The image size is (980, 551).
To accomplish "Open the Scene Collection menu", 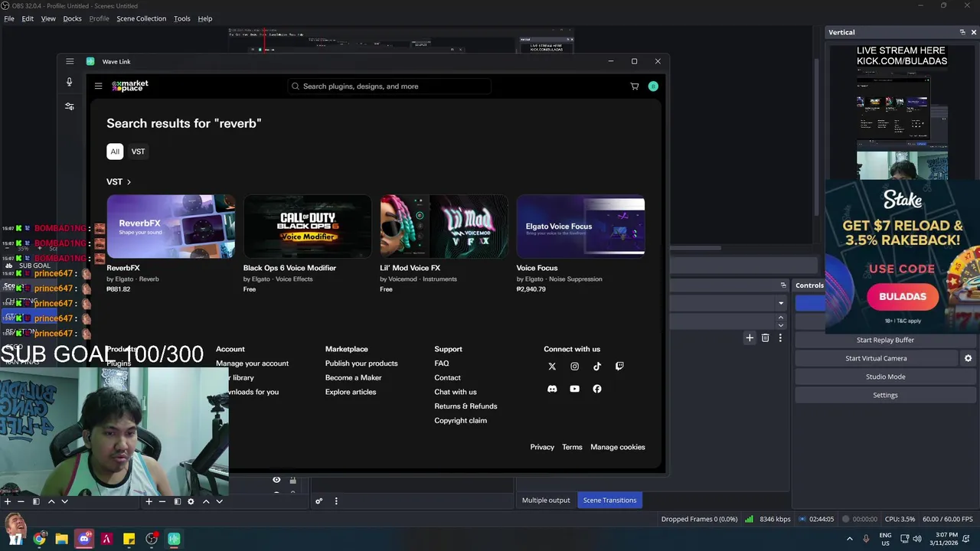I will click(141, 18).
